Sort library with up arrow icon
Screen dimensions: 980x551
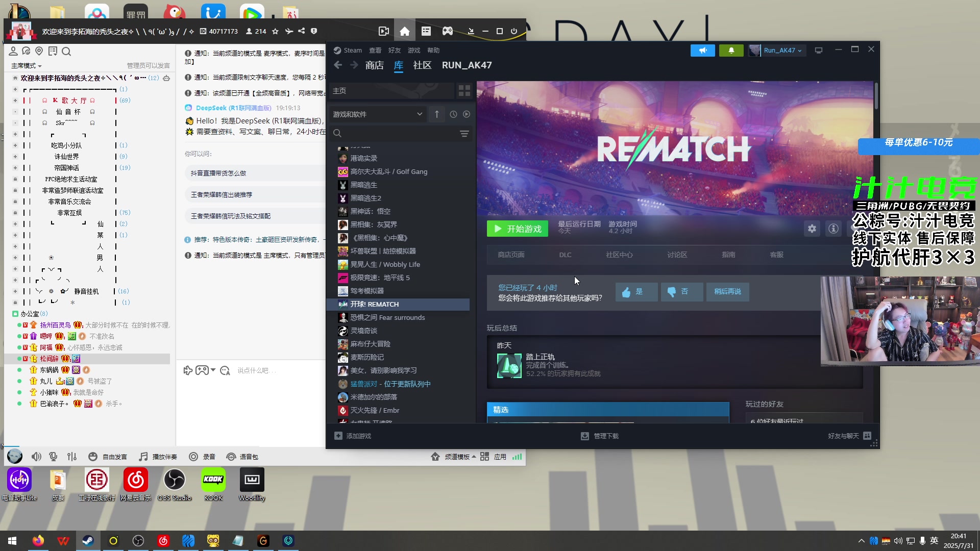click(x=437, y=114)
